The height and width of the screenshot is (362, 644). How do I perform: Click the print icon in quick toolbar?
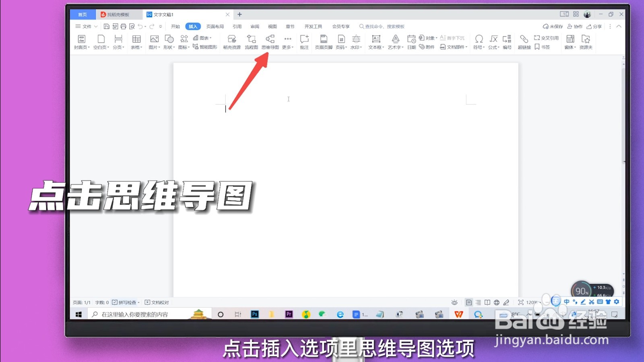pyautogui.click(x=123, y=27)
